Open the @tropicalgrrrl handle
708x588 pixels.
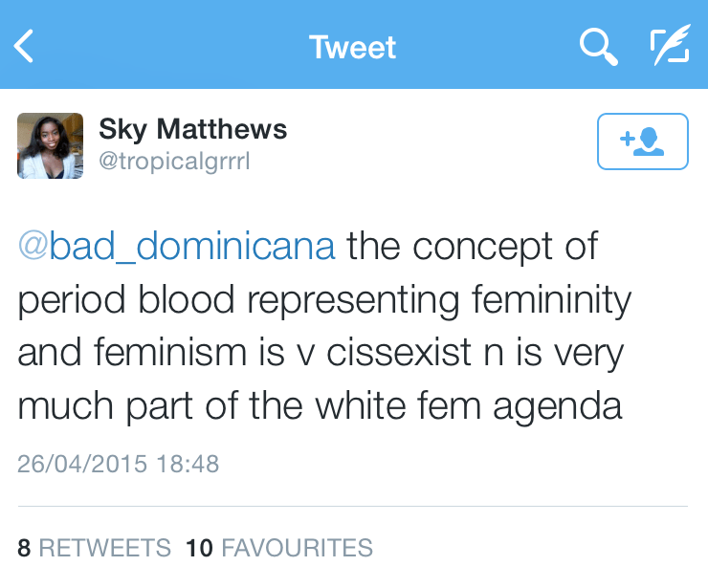tap(174, 161)
